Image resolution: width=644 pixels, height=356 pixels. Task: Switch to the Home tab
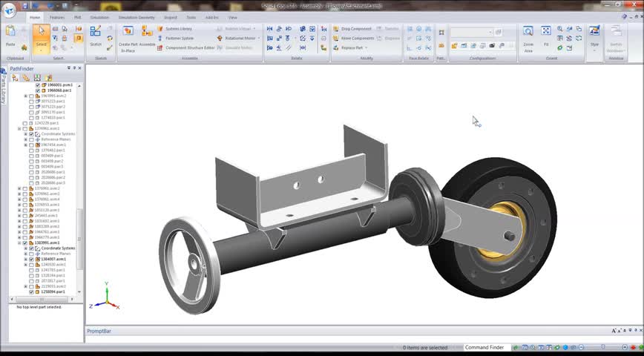[x=35, y=18]
